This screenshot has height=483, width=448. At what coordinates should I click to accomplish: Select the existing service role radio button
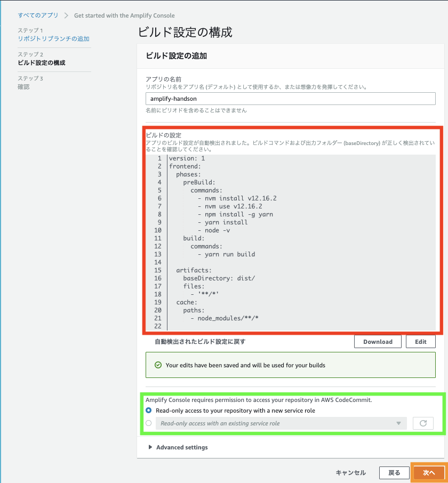click(x=148, y=423)
